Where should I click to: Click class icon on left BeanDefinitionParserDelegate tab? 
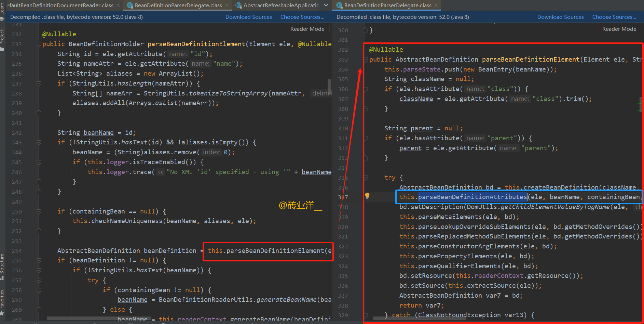click(x=130, y=5)
